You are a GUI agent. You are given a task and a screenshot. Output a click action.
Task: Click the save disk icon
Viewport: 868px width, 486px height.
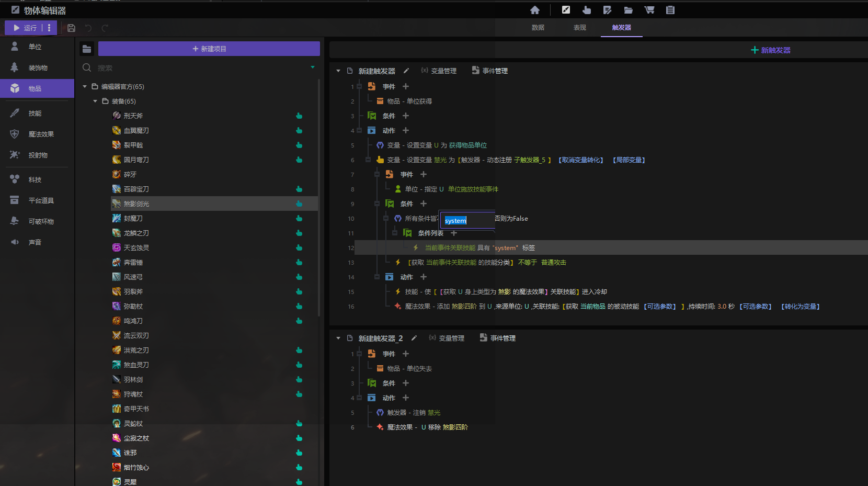72,28
